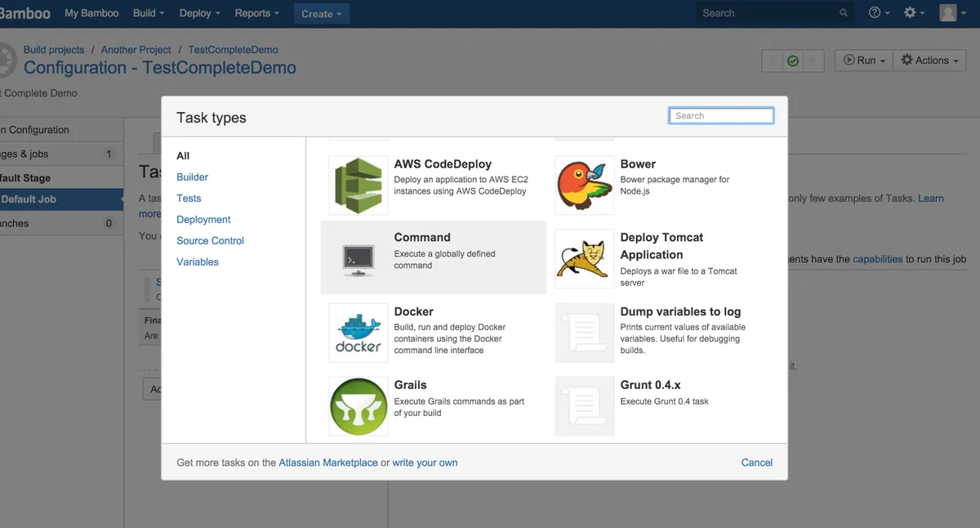The height and width of the screenshot is (528, 980).
Task: Click the Bower parrot icon
Action: [x=585, y=186]
